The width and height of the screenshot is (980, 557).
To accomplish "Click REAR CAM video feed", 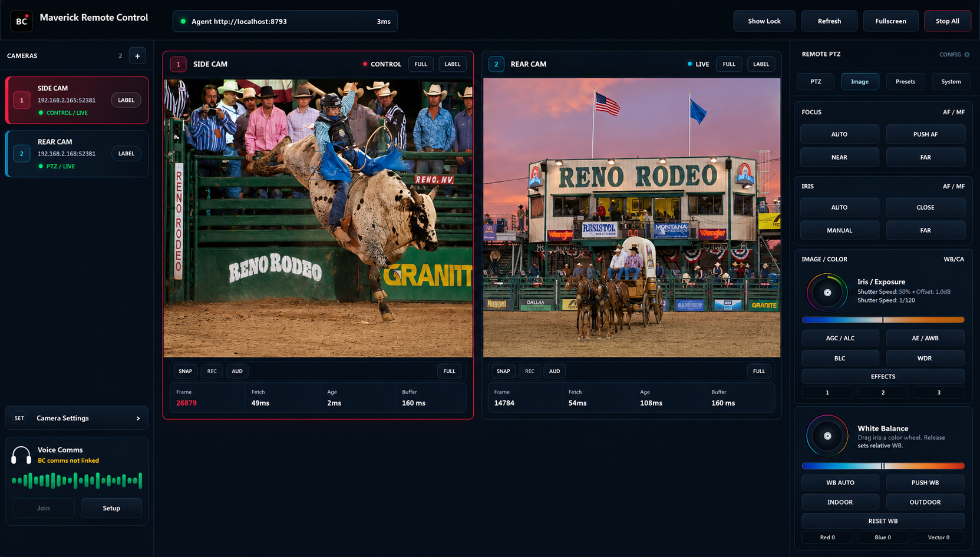I will point(632,218).
